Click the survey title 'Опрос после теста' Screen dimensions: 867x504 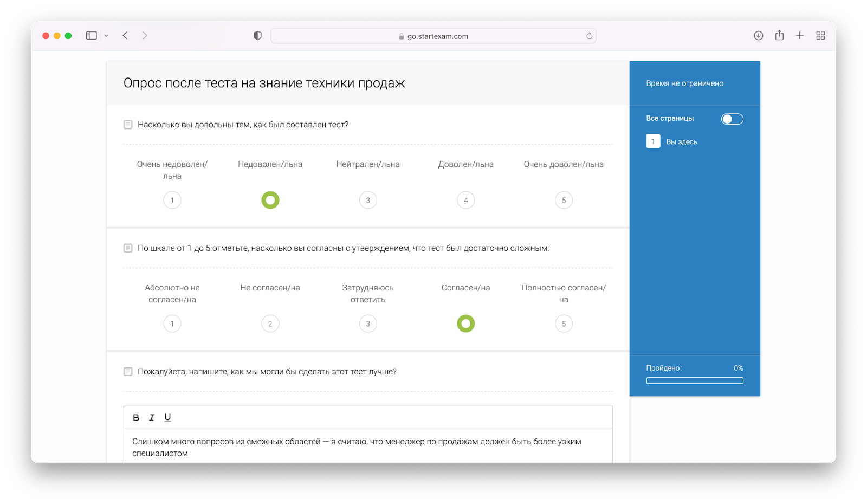pos(264,83)
